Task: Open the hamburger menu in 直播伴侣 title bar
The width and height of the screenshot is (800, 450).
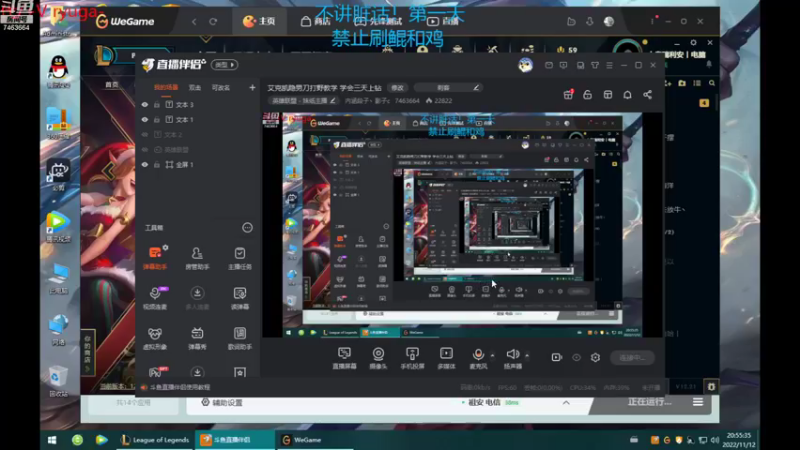Action: (x=609, y=65)
